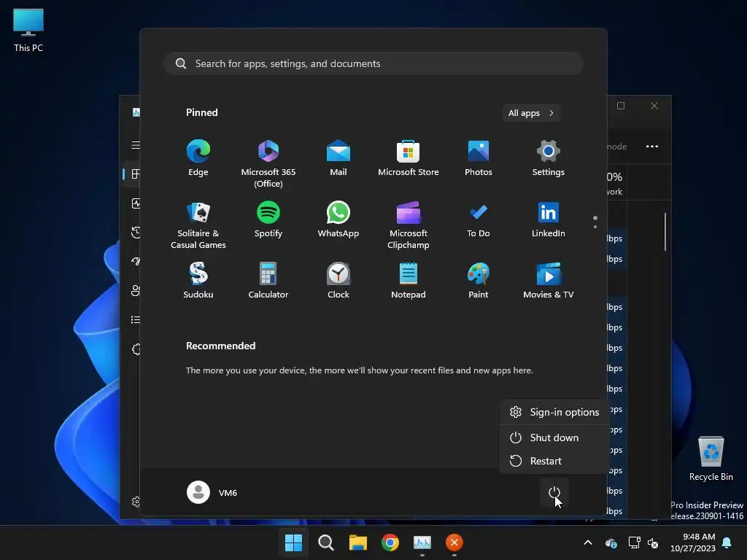This screenshot has width=747, height=560.
Task: Open the OneDrive cloud tray icon
Action: point(611,542)
